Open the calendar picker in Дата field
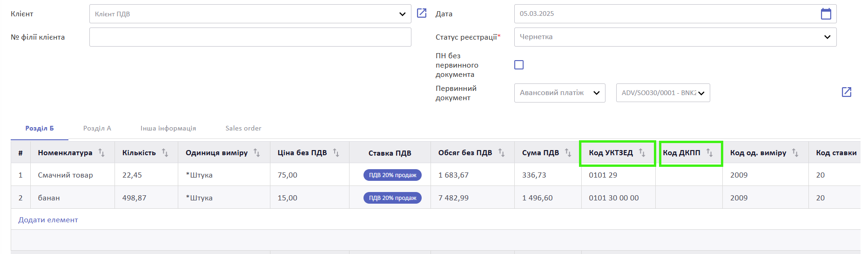The width and height of the screenshot is (868, 254). tap(826, 14)
